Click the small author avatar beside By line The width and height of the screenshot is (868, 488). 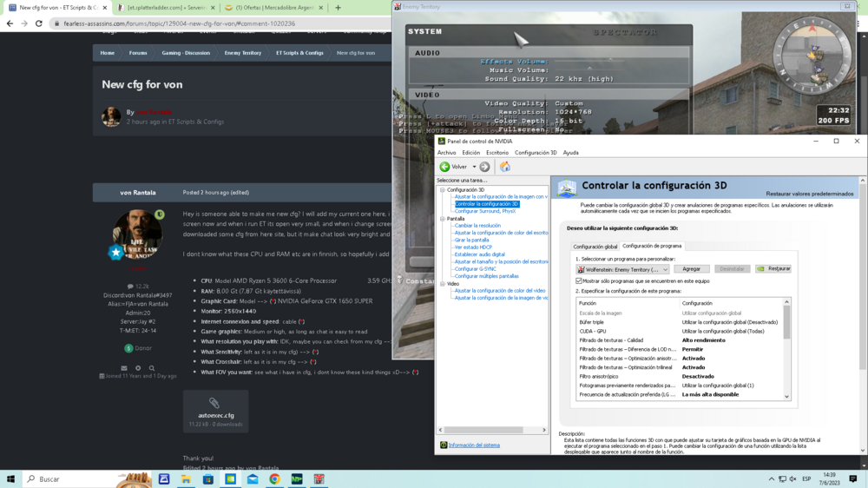pos(111,117)
